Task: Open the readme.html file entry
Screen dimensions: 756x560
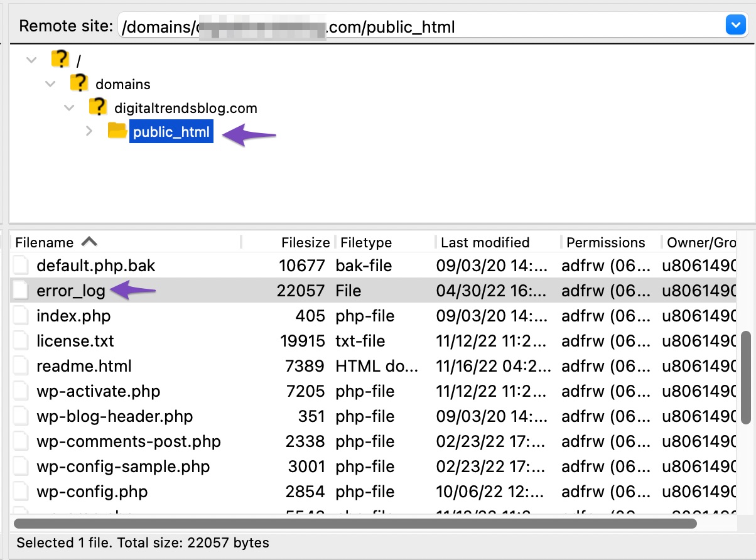Action: click(84, 365)
